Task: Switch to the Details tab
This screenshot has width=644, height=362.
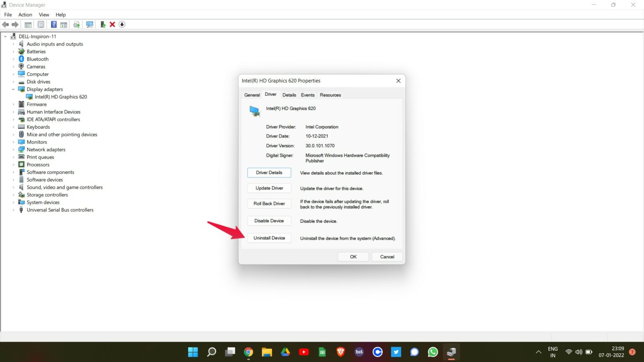Action: coord(289,95)
